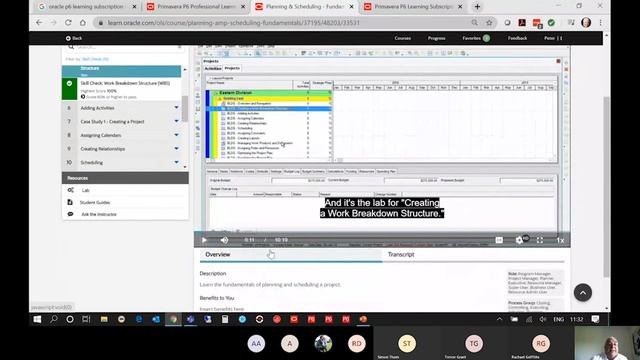Image resolution: width=640 pixels, height=360 pixels.
Task: Switch to Primavera P6 Learning Subscription tab
Action: point(413,7)
